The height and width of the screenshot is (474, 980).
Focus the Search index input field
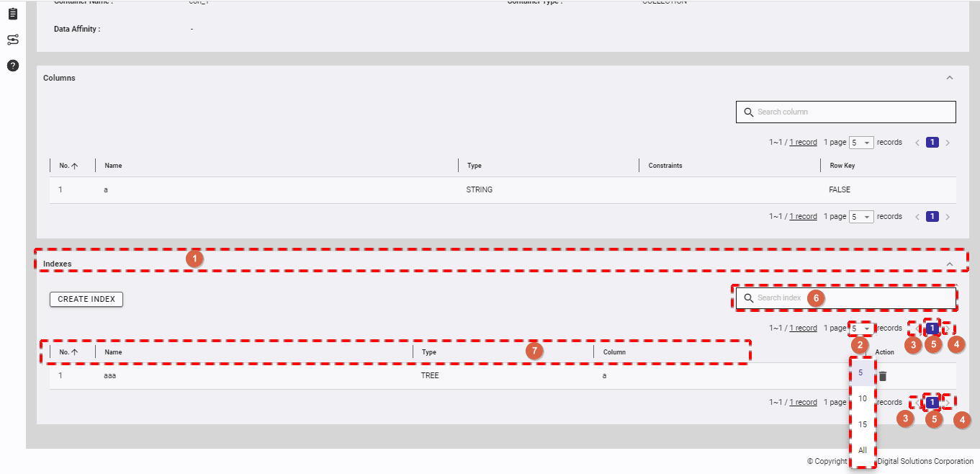click(x=846, y=298)
